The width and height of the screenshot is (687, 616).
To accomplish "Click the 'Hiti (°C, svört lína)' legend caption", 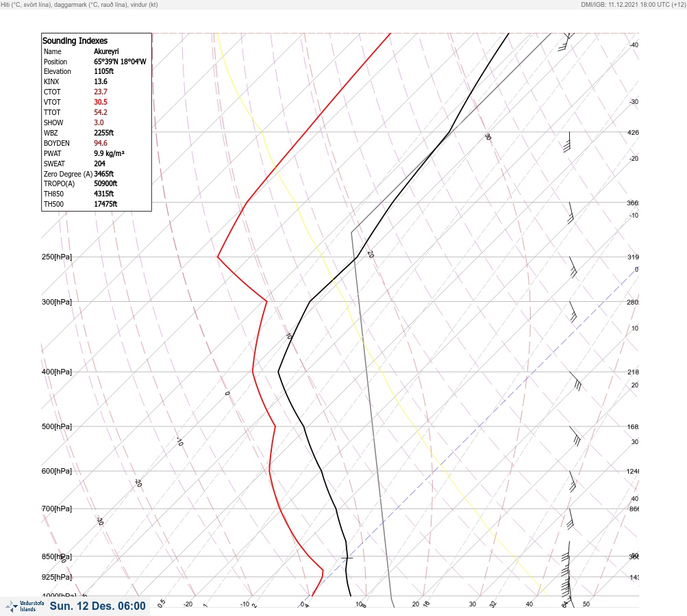I will tap(28, 4).
